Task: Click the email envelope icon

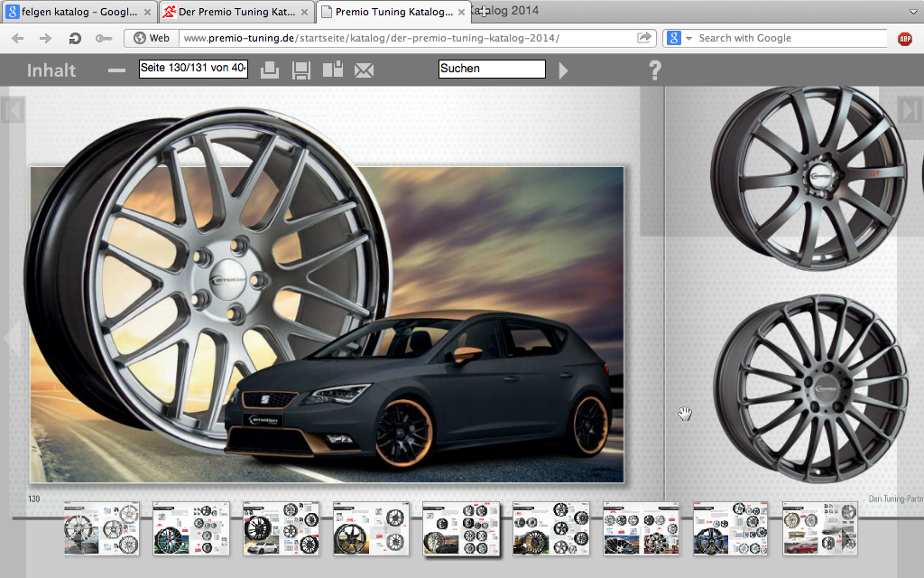Action: 365,70
